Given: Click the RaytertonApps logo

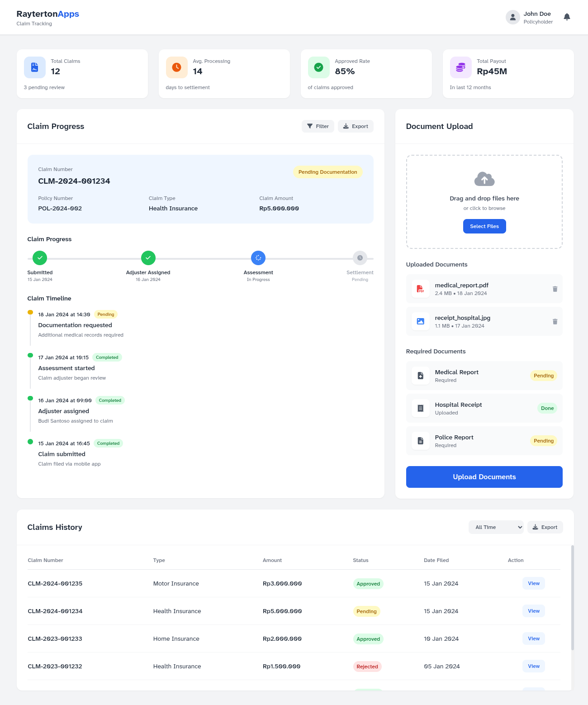Looking at the screenshot, I should pos(47,14).
